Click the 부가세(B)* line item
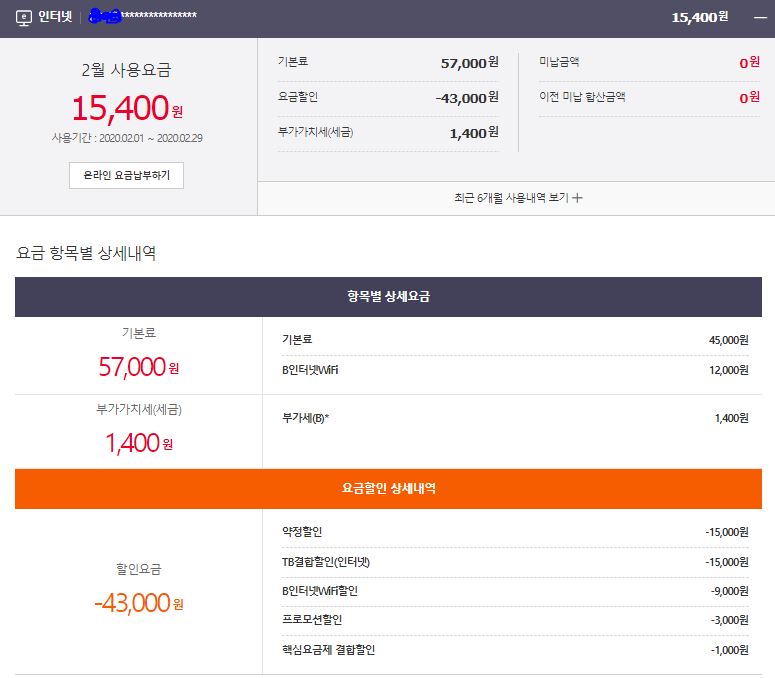The height and width of the screenshot is (678, 775). pos(514,418)
